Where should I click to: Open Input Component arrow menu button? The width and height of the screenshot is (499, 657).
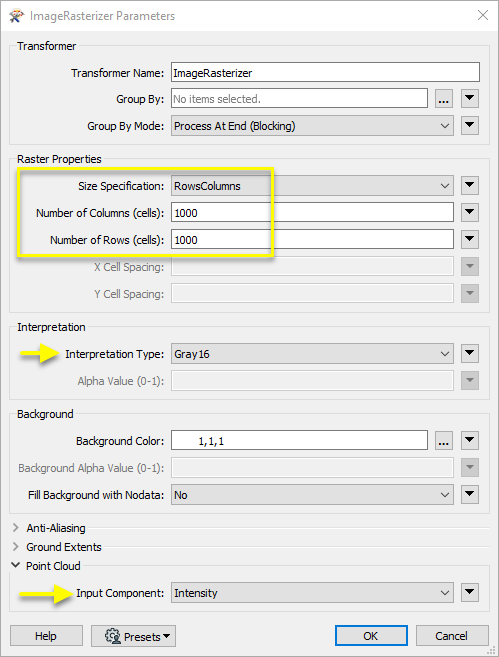pyautogui.click(x=470, y=592)
